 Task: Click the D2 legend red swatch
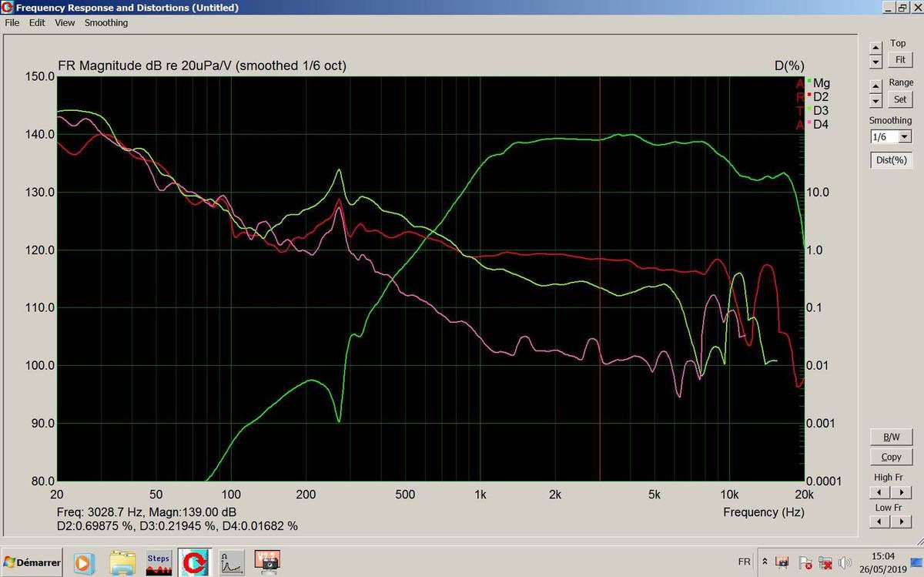(808, 96)
